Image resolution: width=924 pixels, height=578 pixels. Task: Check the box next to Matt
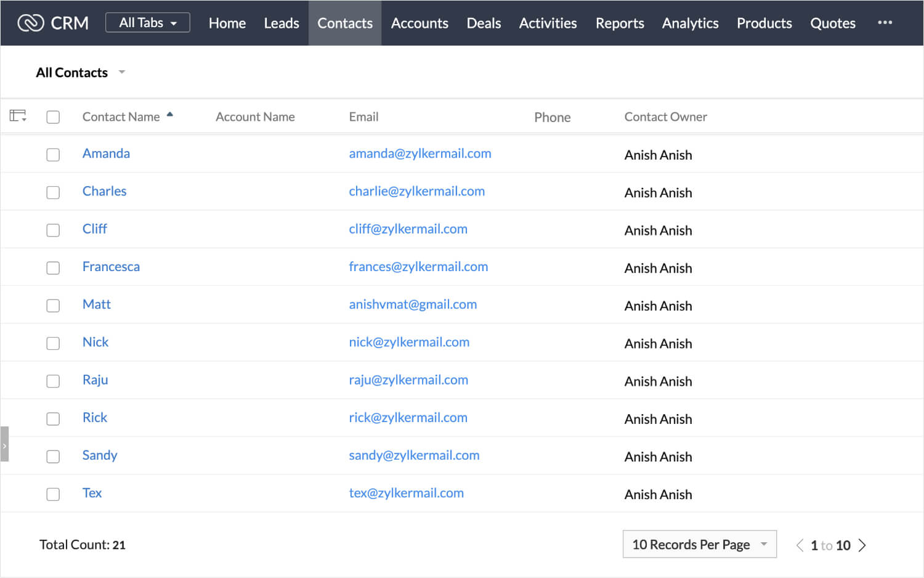tap(53, 306)
